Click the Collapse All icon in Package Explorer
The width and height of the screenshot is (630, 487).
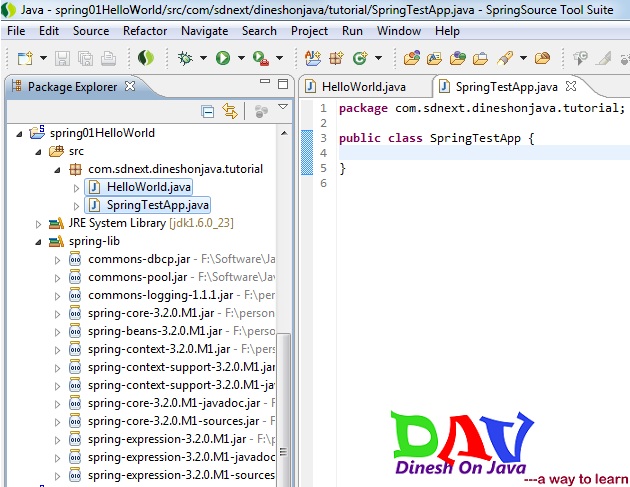(207, 111)
